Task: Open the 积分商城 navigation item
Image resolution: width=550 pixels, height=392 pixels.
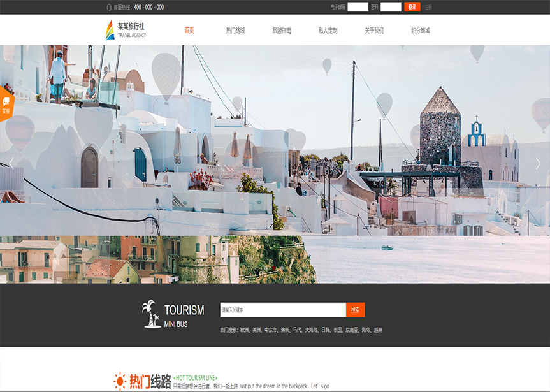Action: [x=420, y=31]
